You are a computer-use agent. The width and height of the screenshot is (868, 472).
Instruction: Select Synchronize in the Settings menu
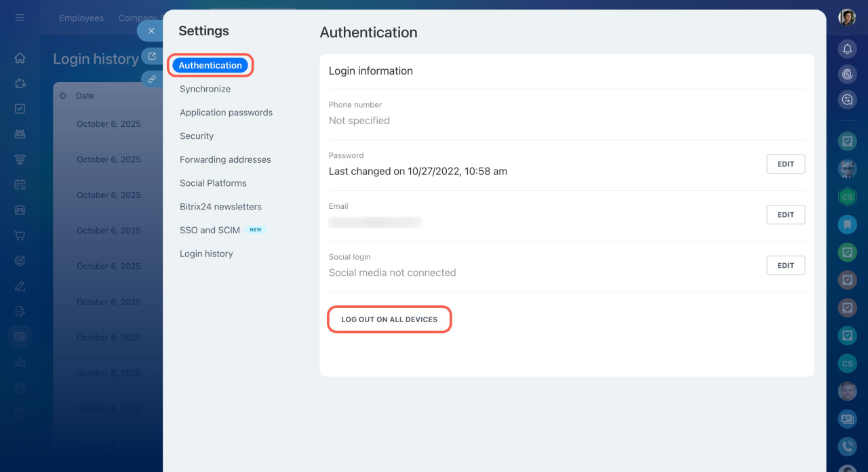click(205, 89)
